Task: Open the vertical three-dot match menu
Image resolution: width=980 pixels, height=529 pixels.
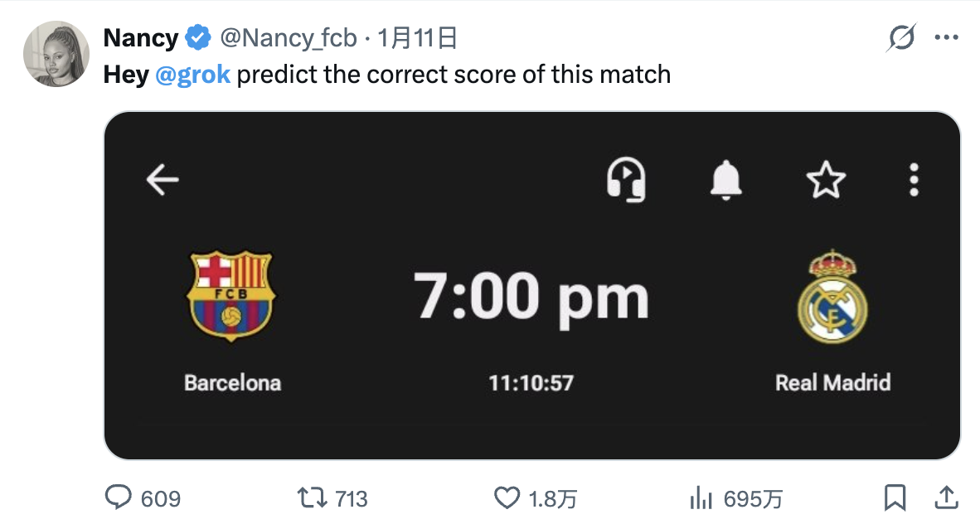Action: click(x=914, y=179)
